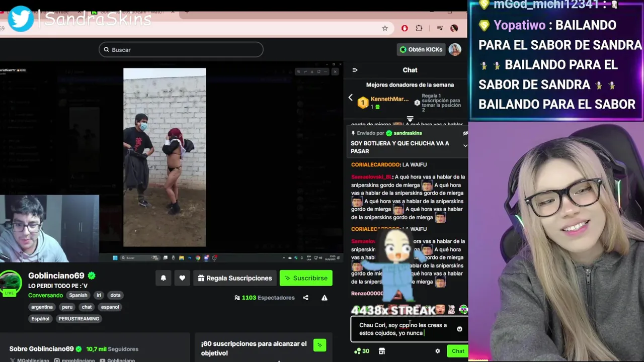The height and width of the screenshot is (362, 644).
Task: Open the Opera red extension icon
Action: [405, 28]
